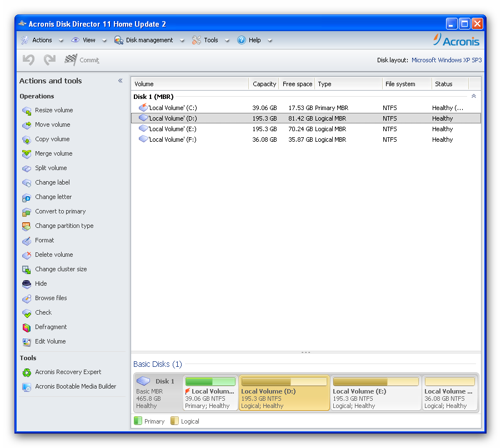This screenshot has width=501, height=448.
Task: Collapse the Actions and tools panel
Action: (121, 81)
